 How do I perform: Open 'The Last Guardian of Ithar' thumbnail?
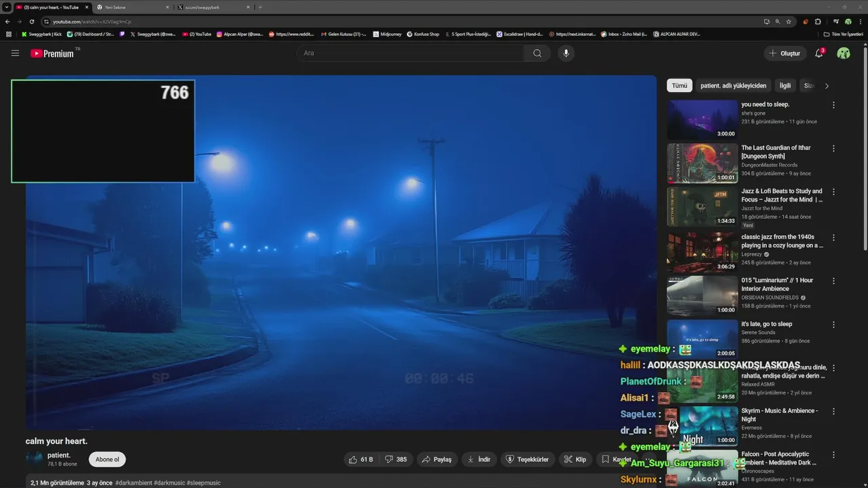click(x=702, y=163)
